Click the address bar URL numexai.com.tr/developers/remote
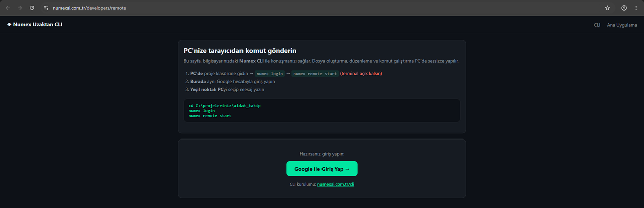The image size is (644, 208). point(90,8)
